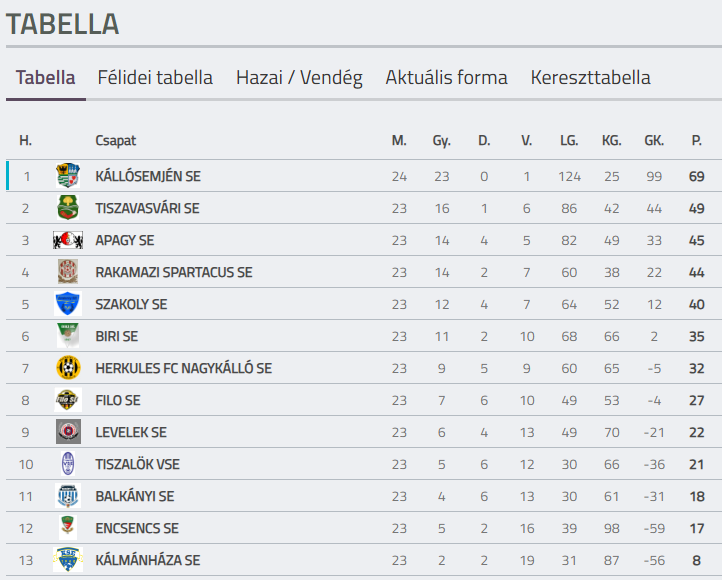Click the Csapat column header
Screen dimensions: 722x580
pyautogui.click(x=116, y=140)
